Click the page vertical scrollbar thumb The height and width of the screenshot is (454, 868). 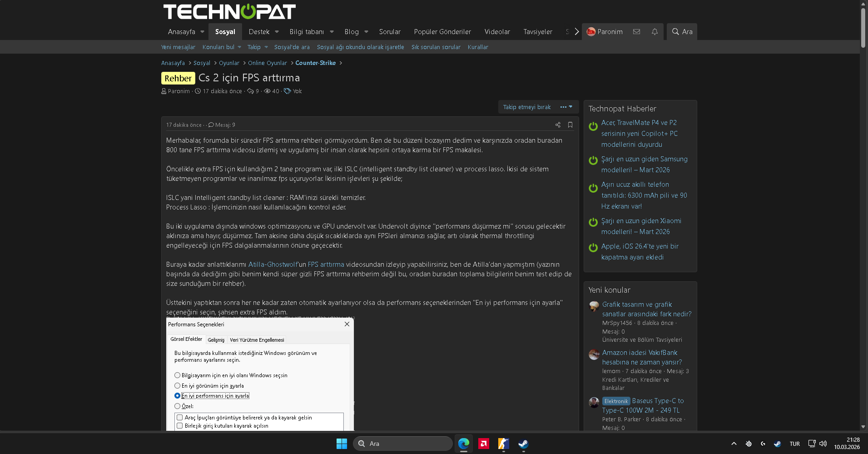(x=863, y=27)
